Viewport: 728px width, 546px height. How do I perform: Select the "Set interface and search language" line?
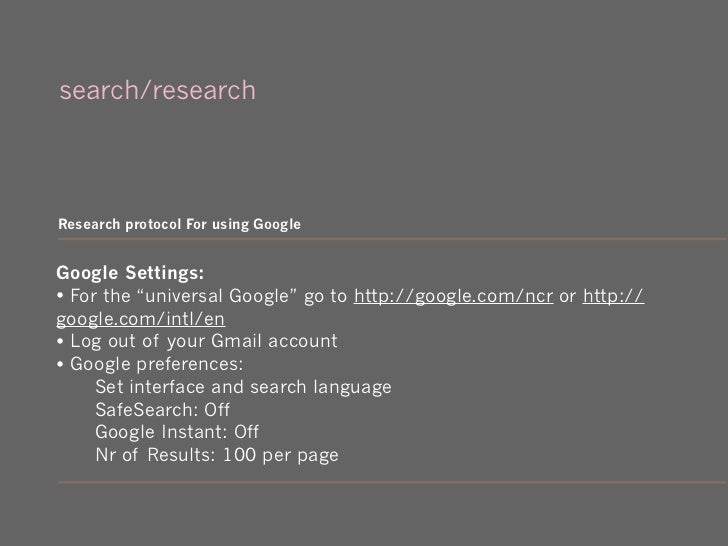click(x=243, y=387)
